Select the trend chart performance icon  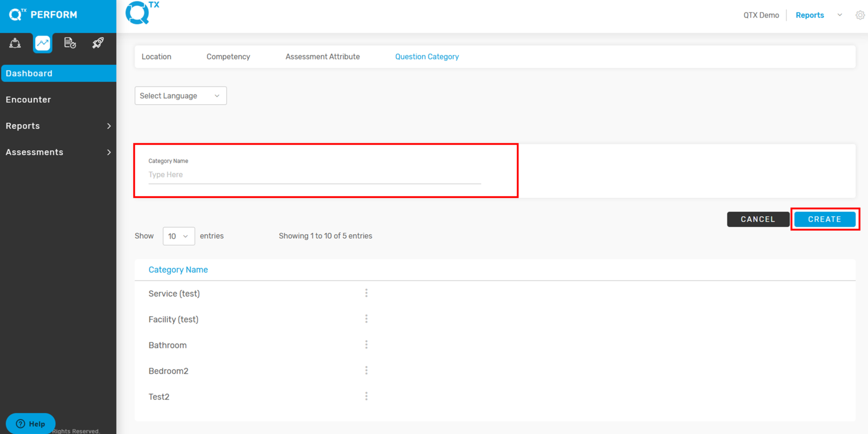43,43
